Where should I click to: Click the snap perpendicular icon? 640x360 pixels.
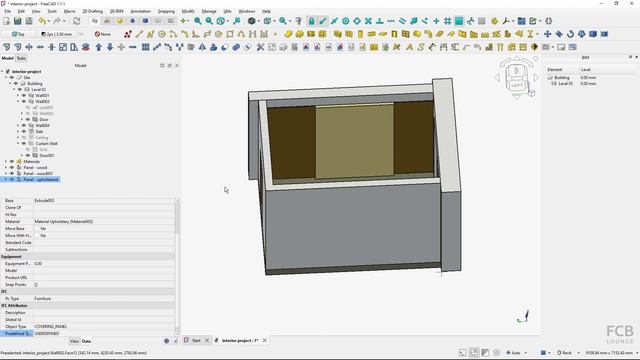(380, 21)
